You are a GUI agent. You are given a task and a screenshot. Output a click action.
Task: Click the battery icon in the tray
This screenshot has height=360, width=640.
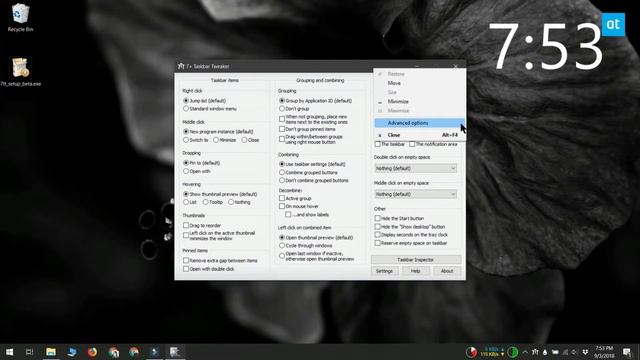point(555,352)
